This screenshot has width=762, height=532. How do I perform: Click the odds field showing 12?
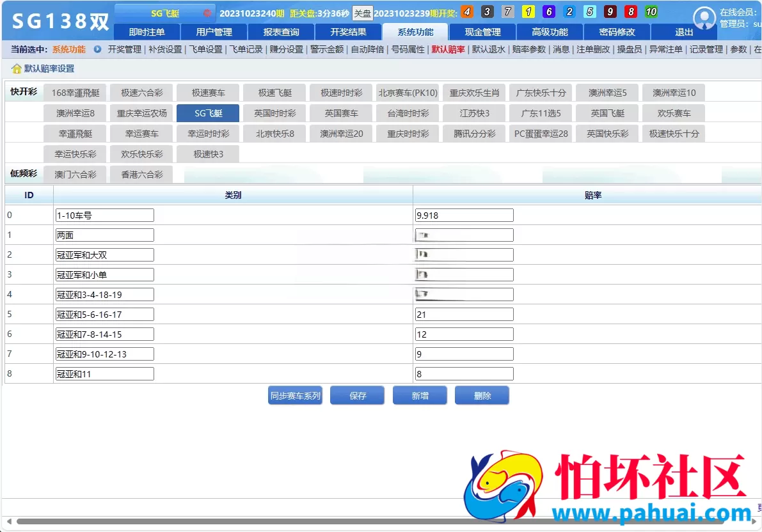[x=464, y=334]
